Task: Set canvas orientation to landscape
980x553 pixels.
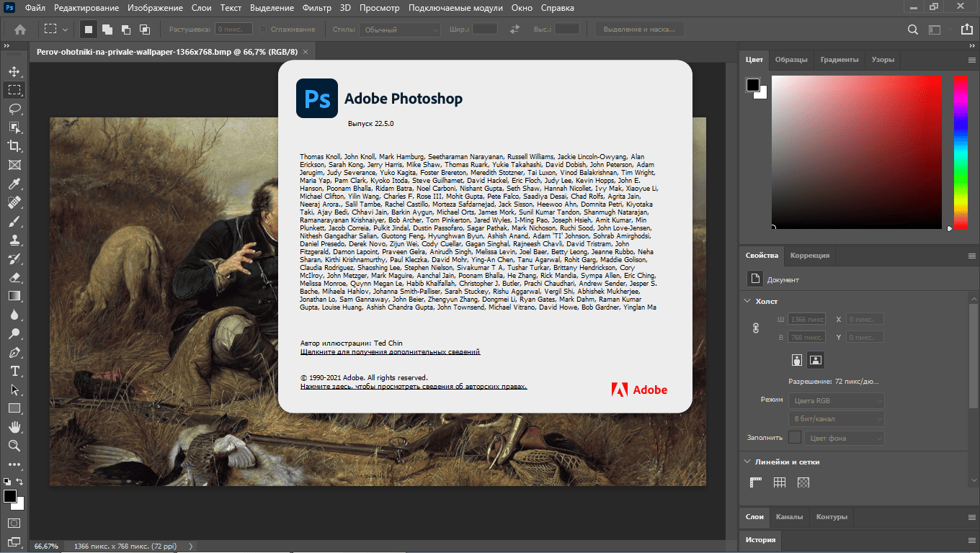Action: pos(816,359)
